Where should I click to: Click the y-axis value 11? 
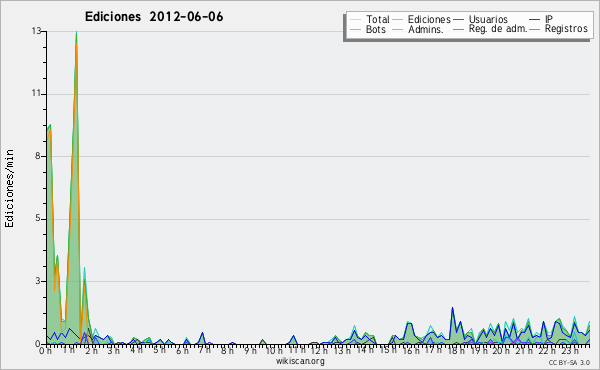[36, 93]
